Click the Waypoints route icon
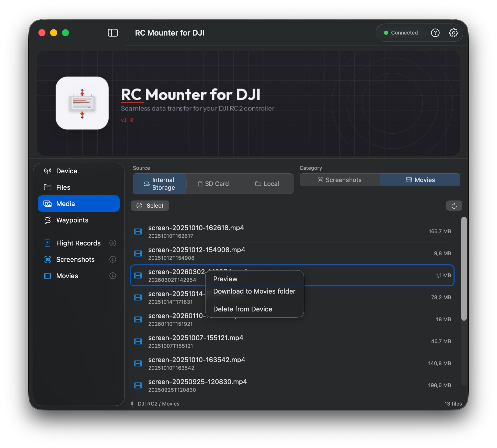497x448 pixels. (x=48, y=220)
